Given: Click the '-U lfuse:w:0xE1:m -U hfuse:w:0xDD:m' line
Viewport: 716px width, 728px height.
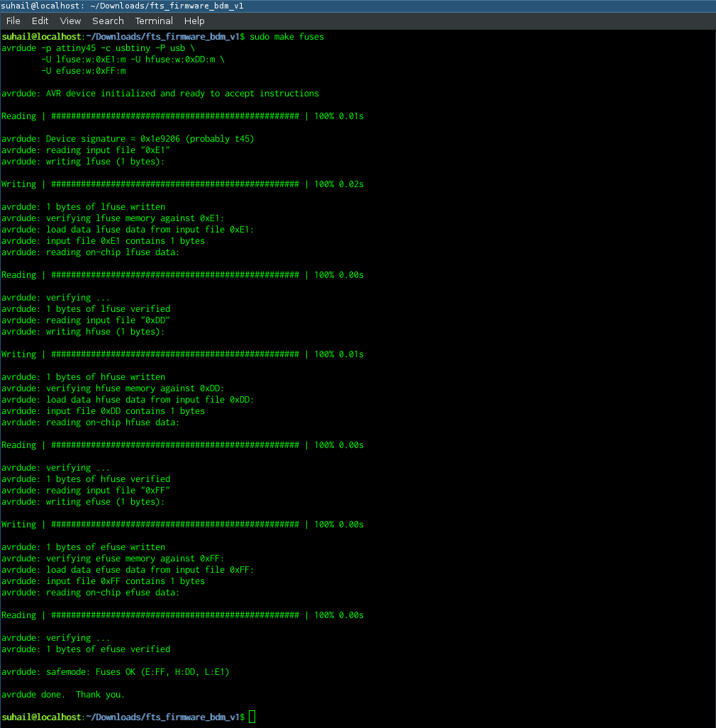Looking at the screenshot, I should tap(133, 60).
